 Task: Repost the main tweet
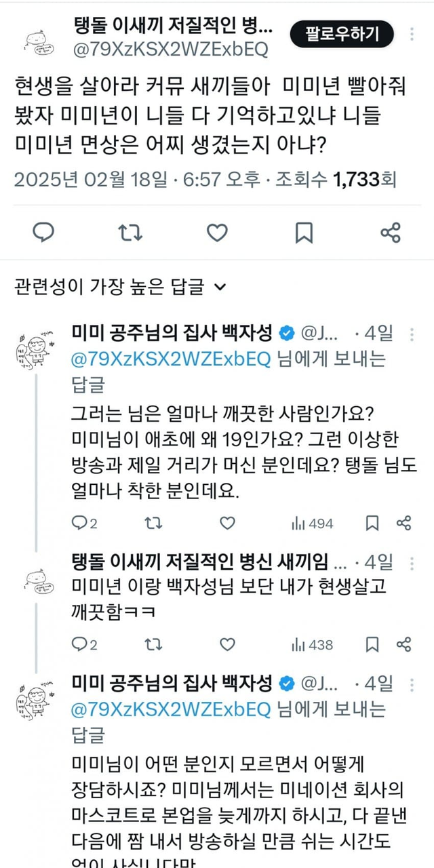click(x=130, y=233)
